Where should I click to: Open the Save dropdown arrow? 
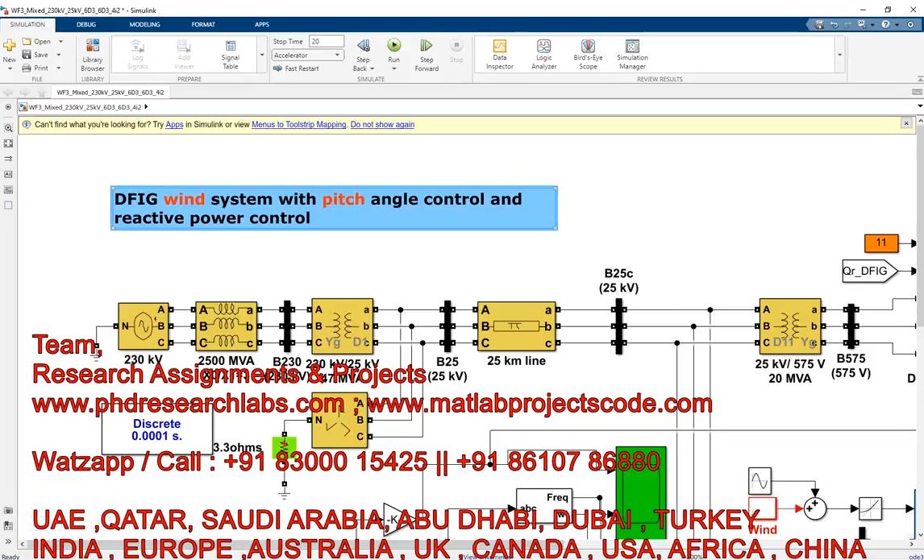coord(60,55)
